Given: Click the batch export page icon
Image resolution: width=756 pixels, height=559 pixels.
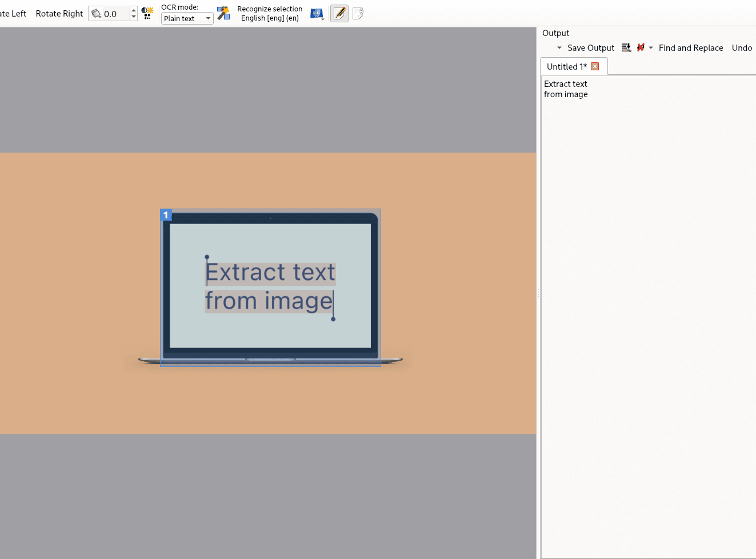Looking at the screenshot, I should click(x=358, y=13).
